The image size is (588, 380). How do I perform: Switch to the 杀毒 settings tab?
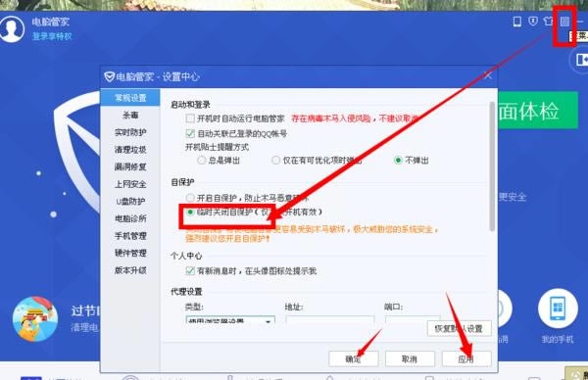click(x=130, y=115)
